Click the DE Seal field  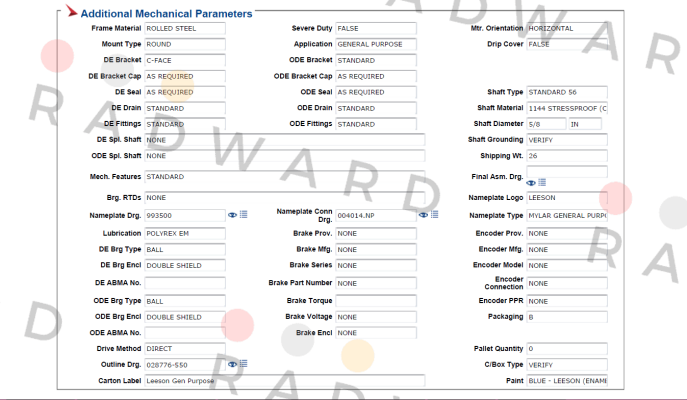click(185, 92)
